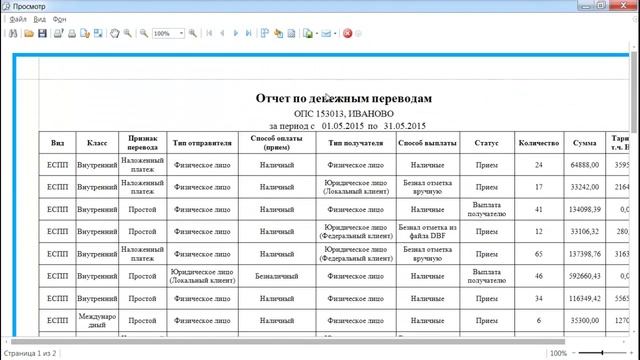This screenshot has width=640, height=360.
Task: Click the sum cell 592660,43
Action: (584, 276)
